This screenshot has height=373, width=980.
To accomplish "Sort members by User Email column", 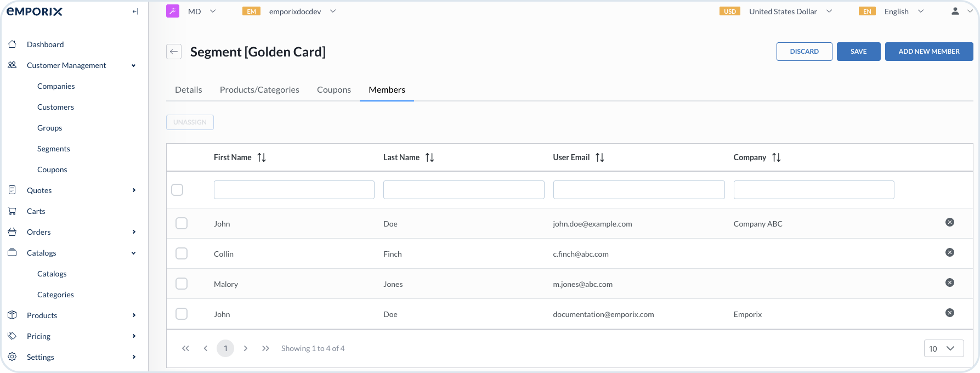I will click(600, 157).
